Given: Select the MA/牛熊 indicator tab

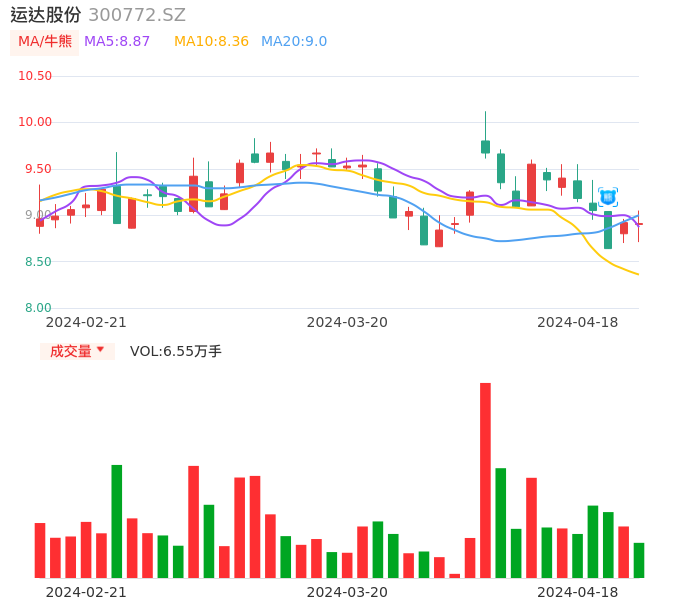Looking at the screenshot, I should (x=44, y=42).
